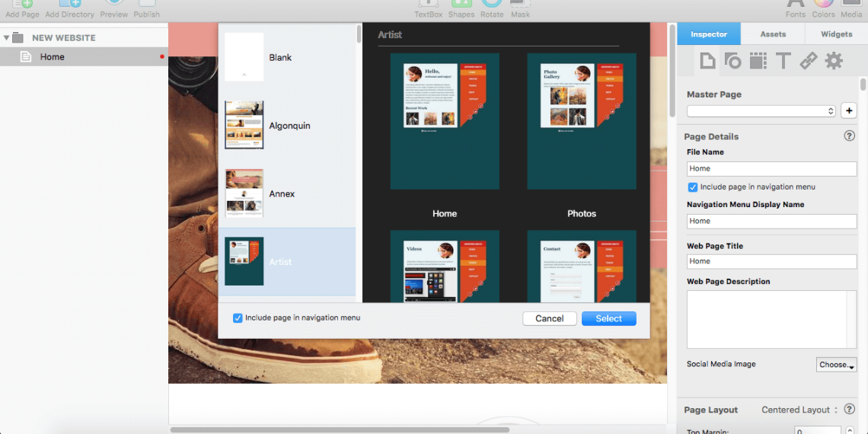
Task: Open the gear settings inspector icon
Action: tap(834, 61)
